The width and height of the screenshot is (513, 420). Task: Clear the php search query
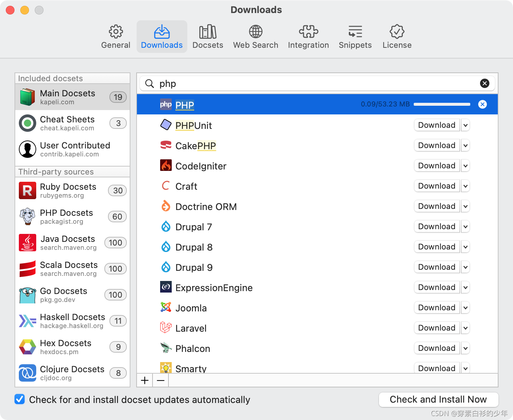485,83
